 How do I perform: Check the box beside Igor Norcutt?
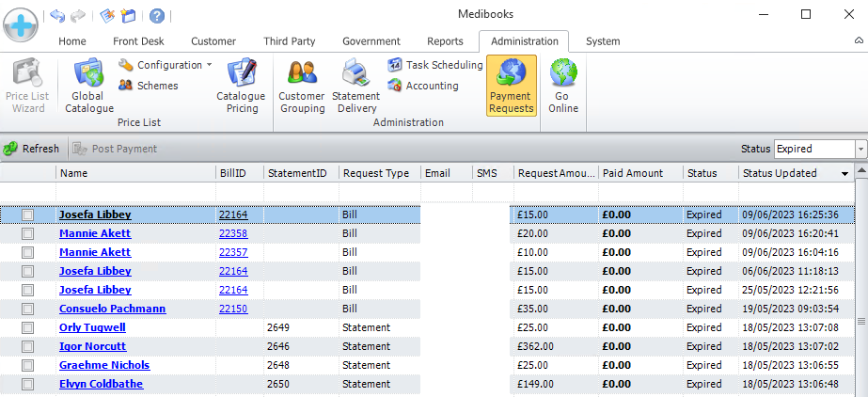(x=27, y=347)
